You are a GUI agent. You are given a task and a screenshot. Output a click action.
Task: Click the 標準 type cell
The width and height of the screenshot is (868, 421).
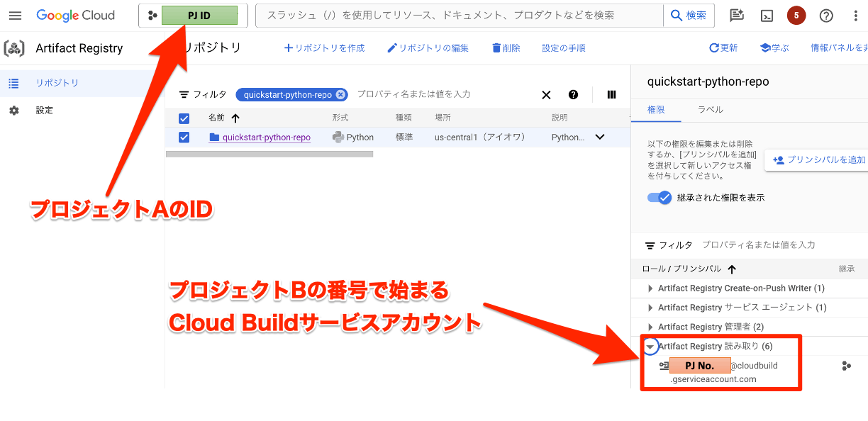pos(404,137)
